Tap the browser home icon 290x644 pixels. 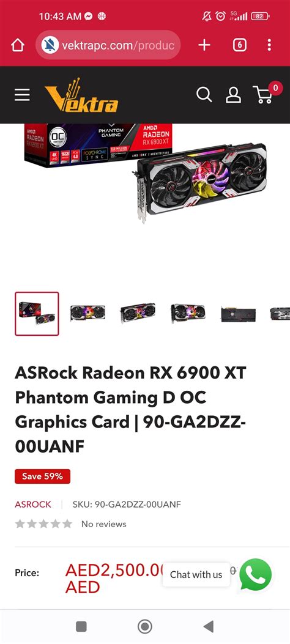18,45
